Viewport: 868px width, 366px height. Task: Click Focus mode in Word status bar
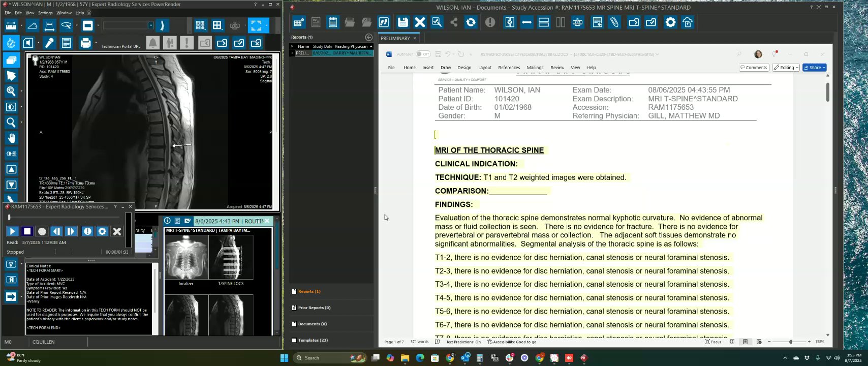coord(714,342)
